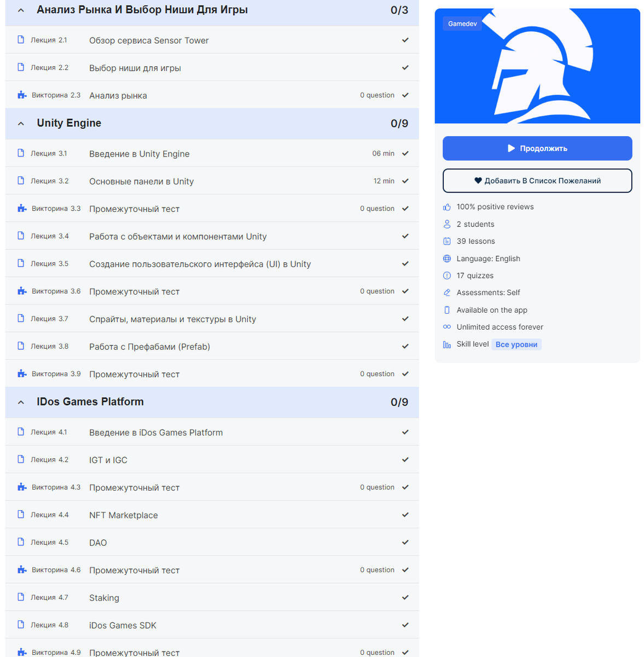Click the puzzle icon of Викторина 3.6
This screenshot has width=644, height=657.
tap(22, 291)
